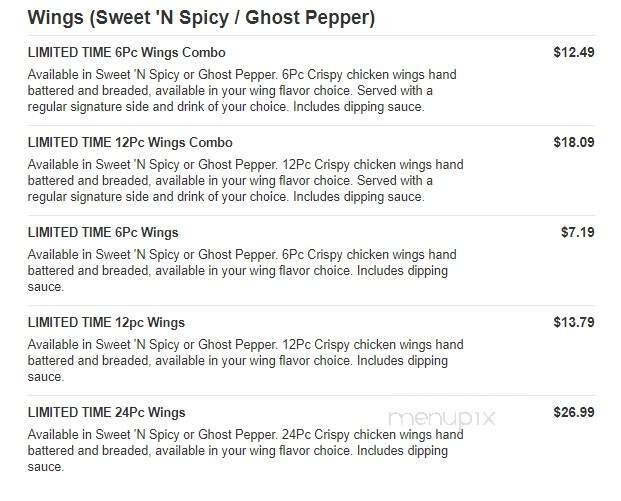Click the divider above LIMITED TIME 6Pc Wings
This screenshot has height=501, width=621.
click(310, 215)
